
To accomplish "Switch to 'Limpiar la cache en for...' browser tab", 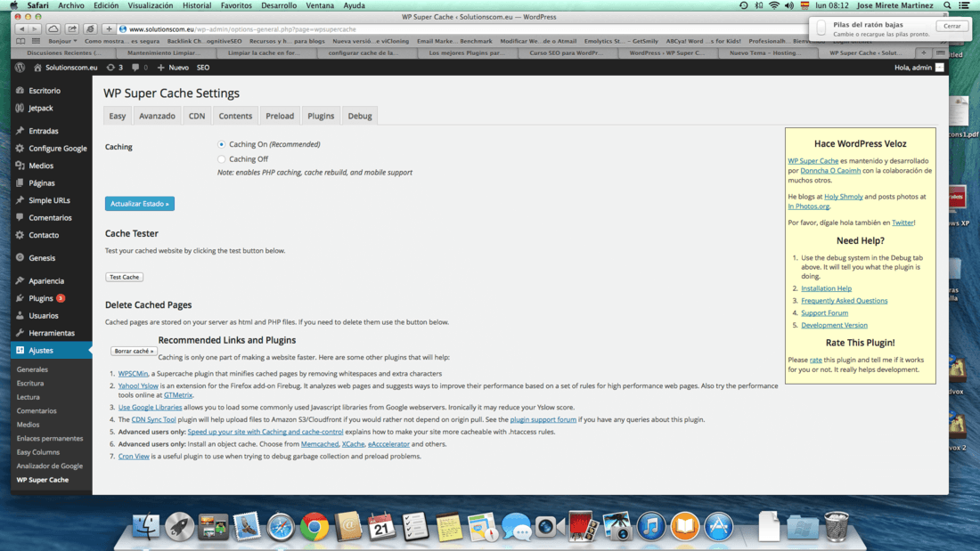I will [x=264, y=53].
